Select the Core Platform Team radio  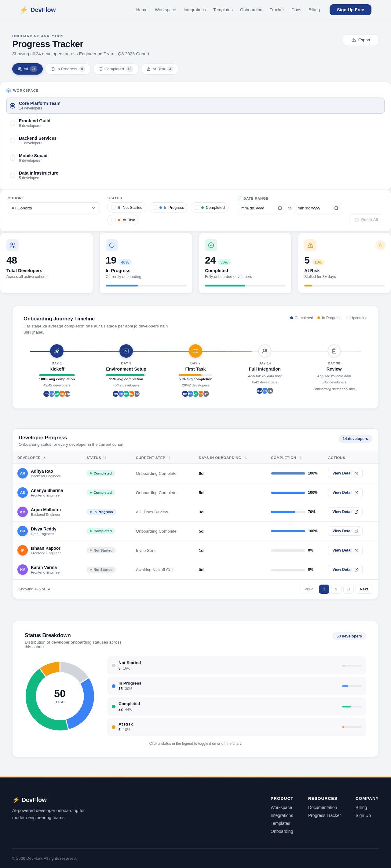tap(13, 106)
